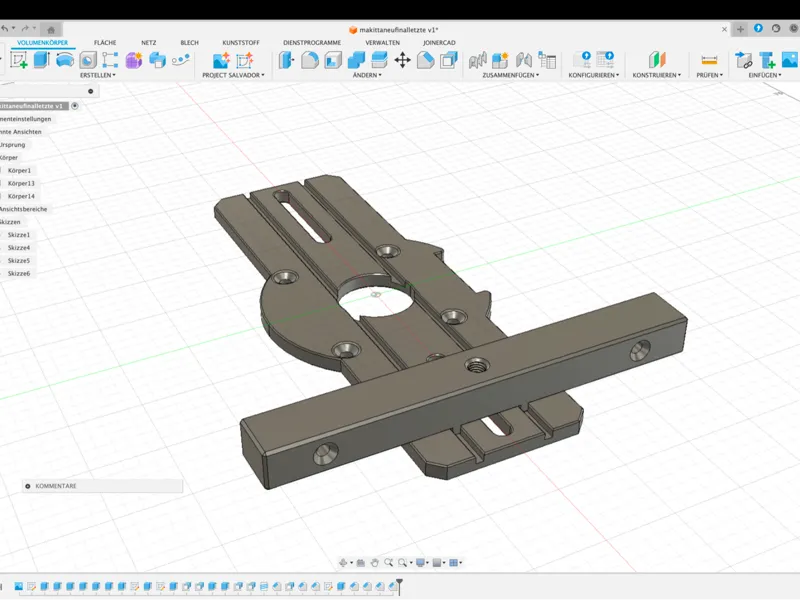
Task: Select the purple Create Form tool
Action: [x=134, y=60]
